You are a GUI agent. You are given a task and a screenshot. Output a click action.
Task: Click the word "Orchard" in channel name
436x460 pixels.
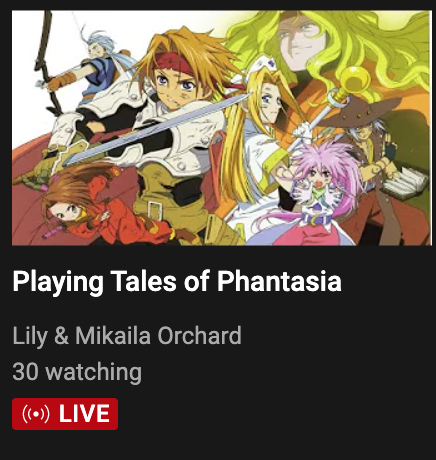(x=199, y=335)
